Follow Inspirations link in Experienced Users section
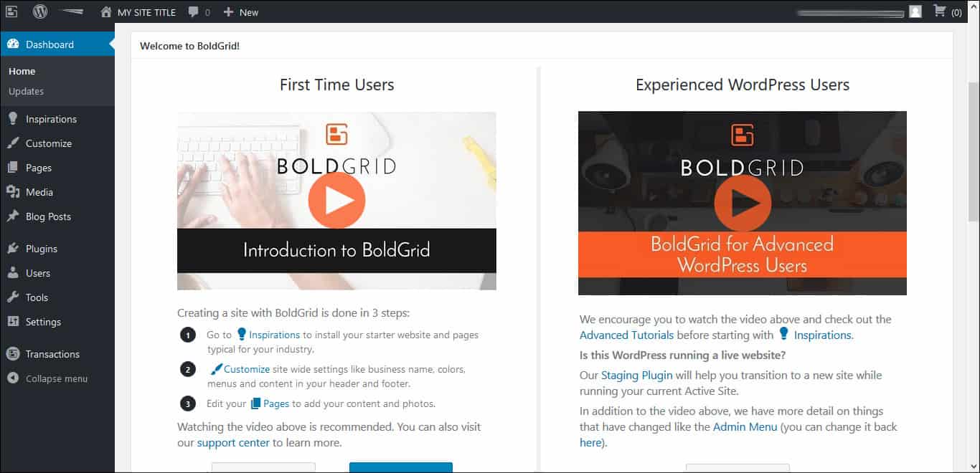The image size is (980, 473). click(x=822, y=335)
